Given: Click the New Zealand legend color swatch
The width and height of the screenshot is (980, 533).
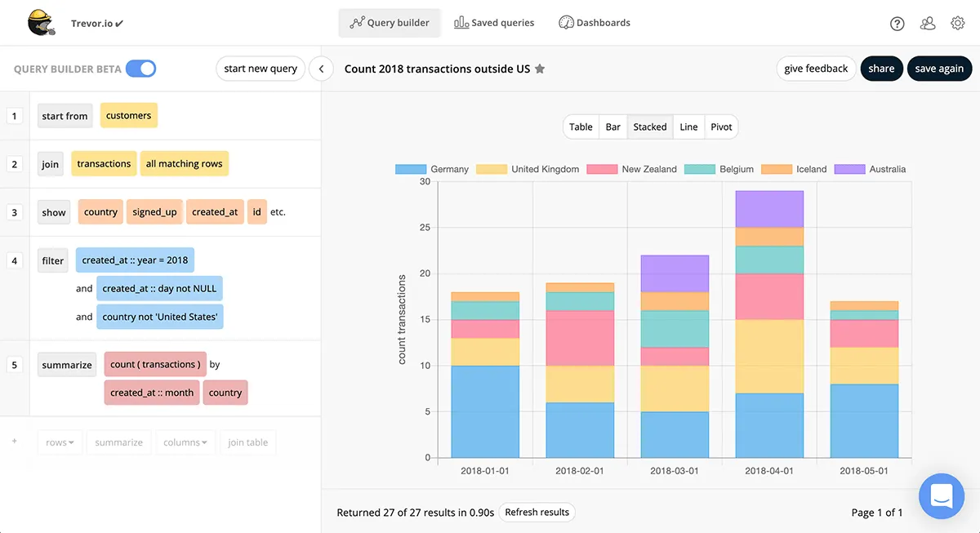Looking at the screenshot, I should click(x=603, y=169).
